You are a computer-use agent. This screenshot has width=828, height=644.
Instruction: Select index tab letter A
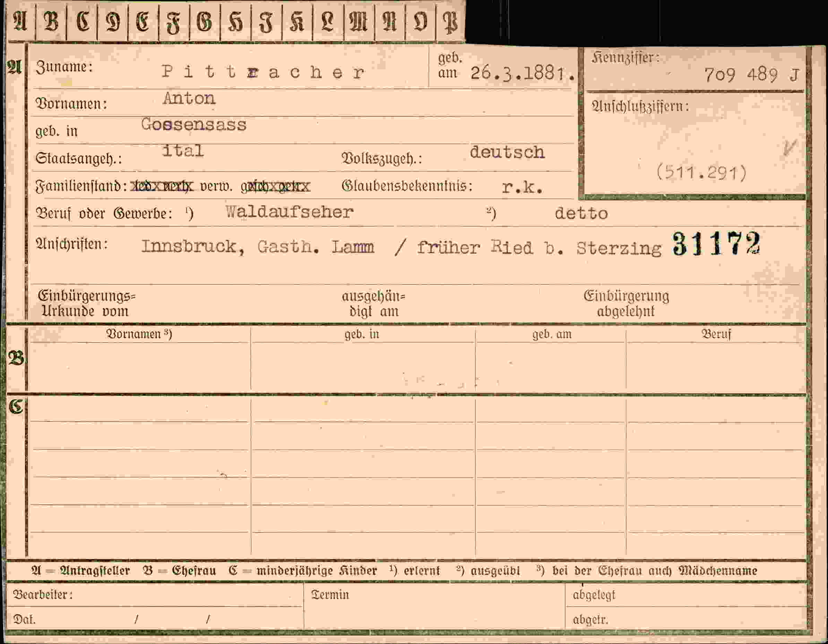[20, 22]
